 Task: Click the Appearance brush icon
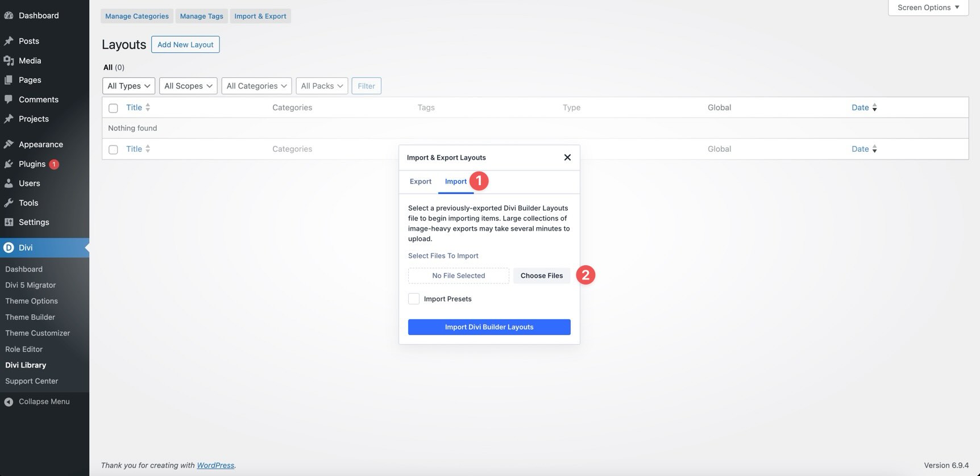click(x=9, y=144)
